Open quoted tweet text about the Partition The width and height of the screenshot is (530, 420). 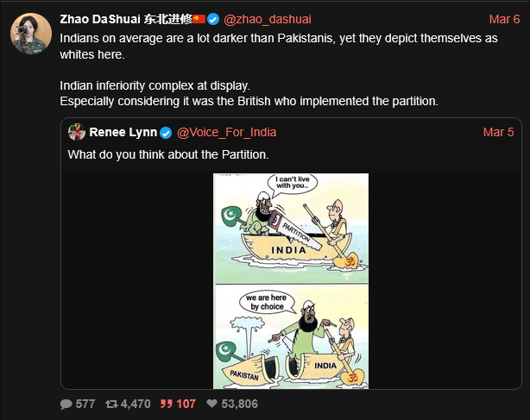(168, 154)
